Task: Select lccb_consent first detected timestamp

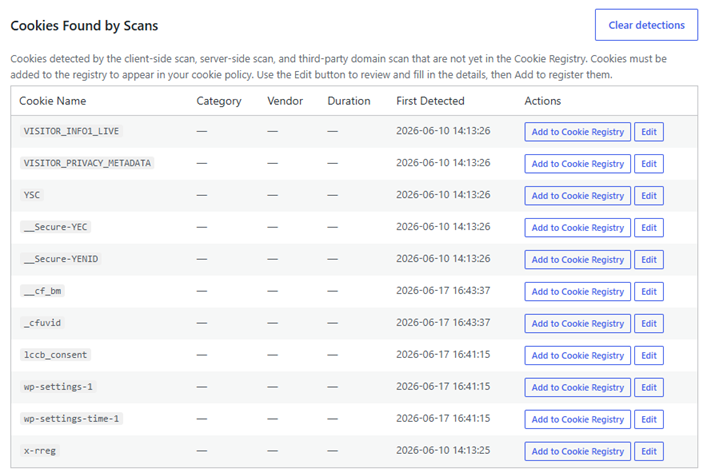Action: 443,354
